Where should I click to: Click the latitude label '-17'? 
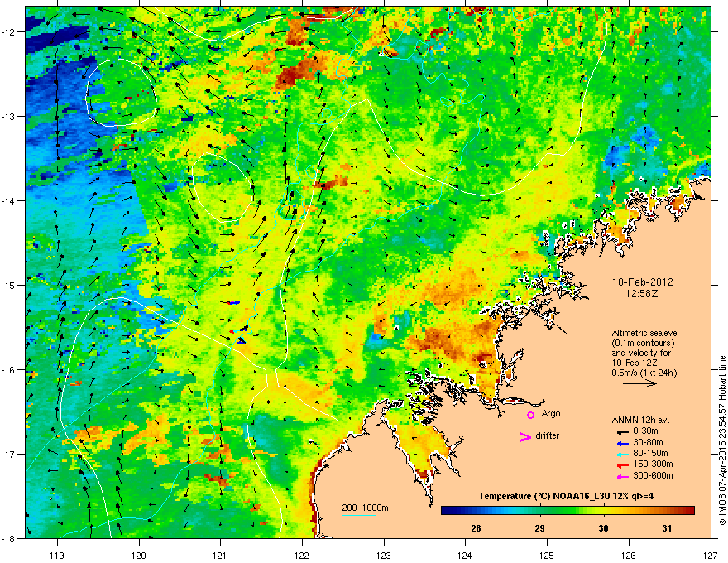coord(8,454)
